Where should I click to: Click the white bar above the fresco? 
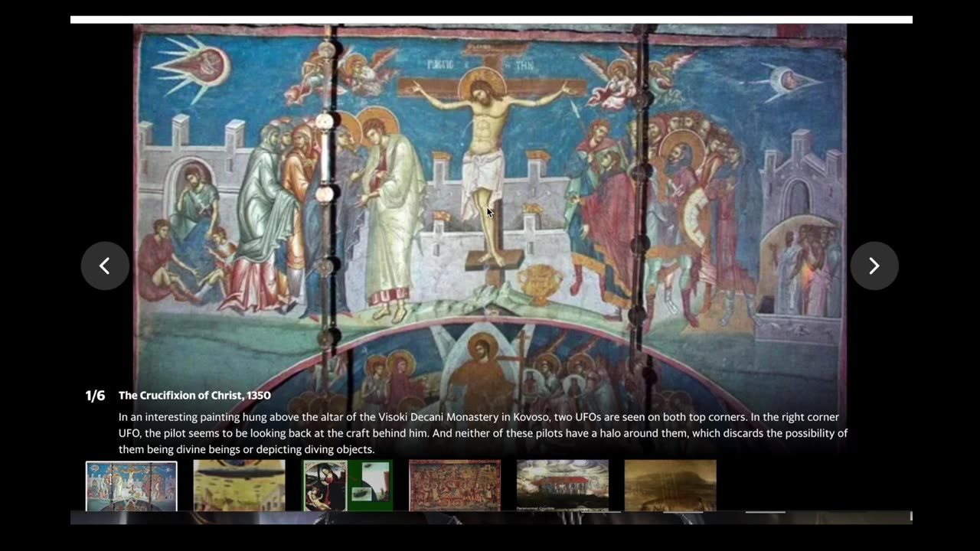pos(492,20)
